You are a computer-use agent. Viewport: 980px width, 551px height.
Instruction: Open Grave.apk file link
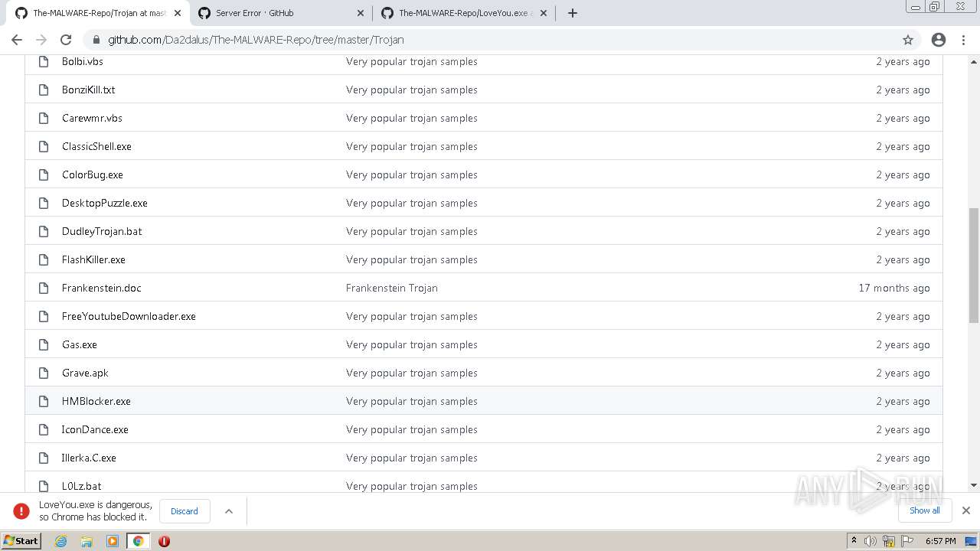[85, 373]
